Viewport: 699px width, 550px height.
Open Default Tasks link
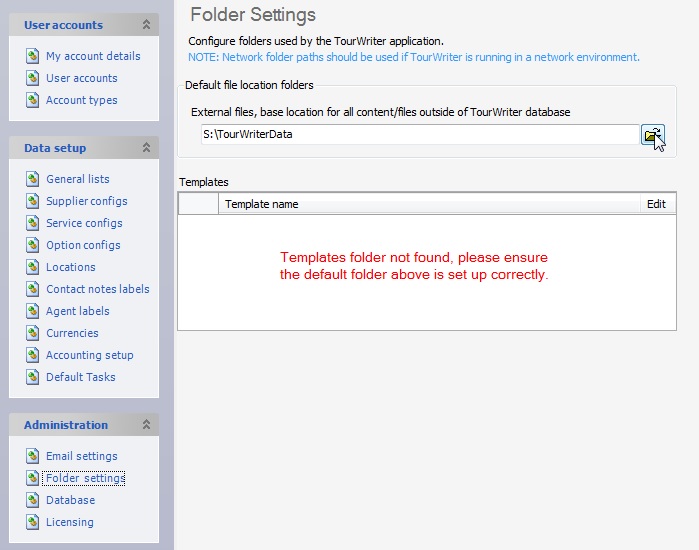[x=80, y=377]
